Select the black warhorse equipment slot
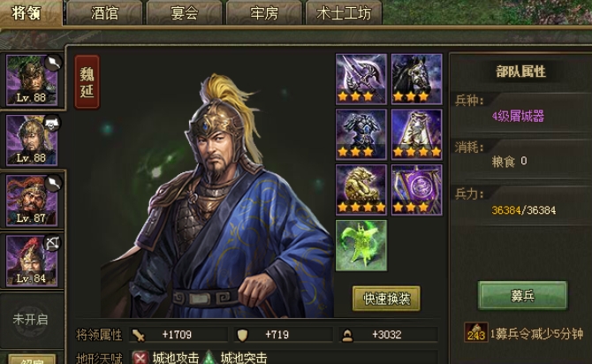The image size is (592, 364). coord(416,79)
